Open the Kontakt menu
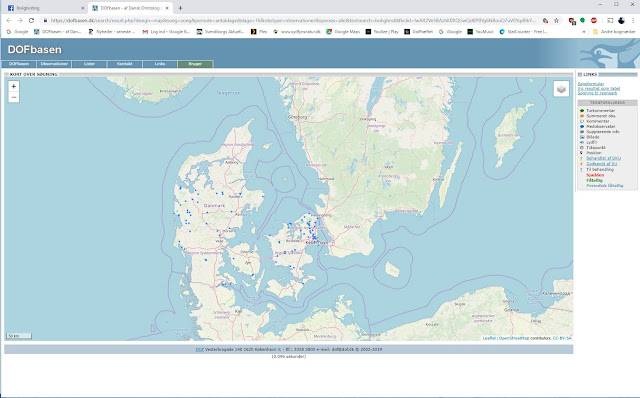This screenshot has width=640, height=398. pos(124,64)
